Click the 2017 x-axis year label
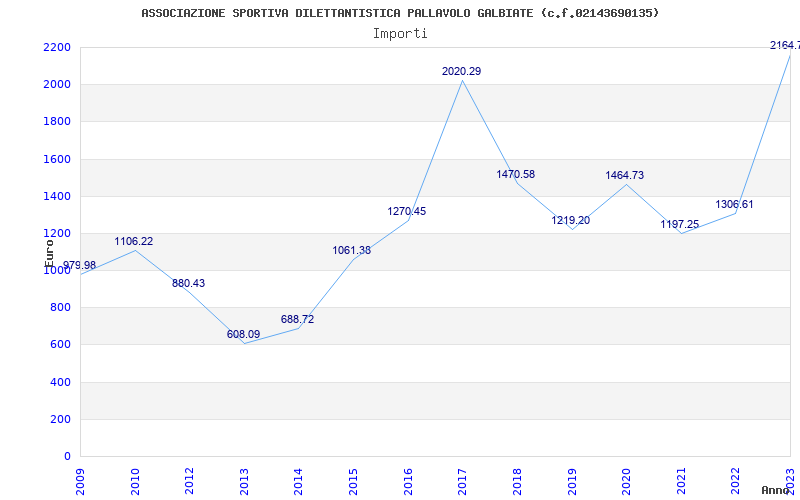The width and height of the screenshot is (800, 500). [x=462, y=482]
